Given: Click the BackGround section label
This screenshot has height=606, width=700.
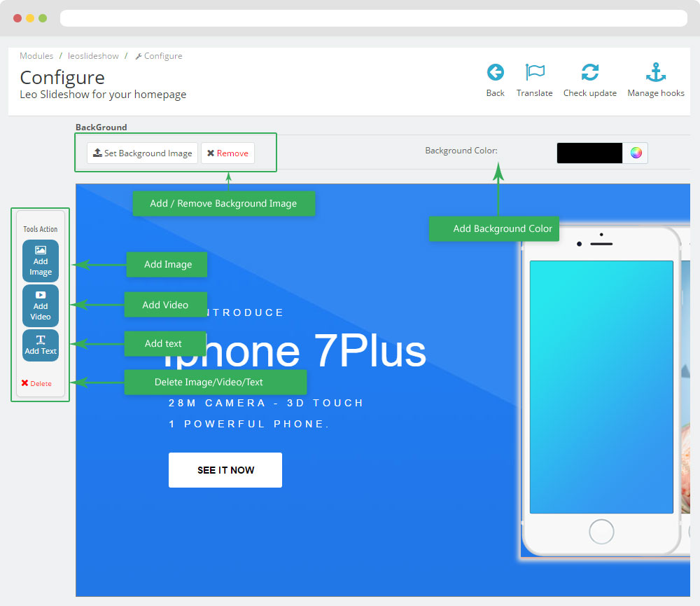Looking at the screenshot, I should pyautogui.click(x=101, y=128).
